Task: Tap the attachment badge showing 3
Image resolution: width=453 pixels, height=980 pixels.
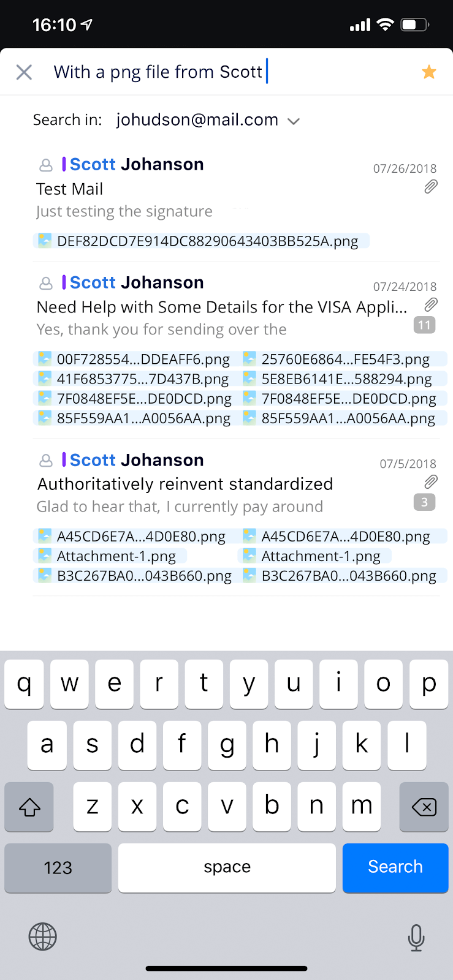Action: 424,502
